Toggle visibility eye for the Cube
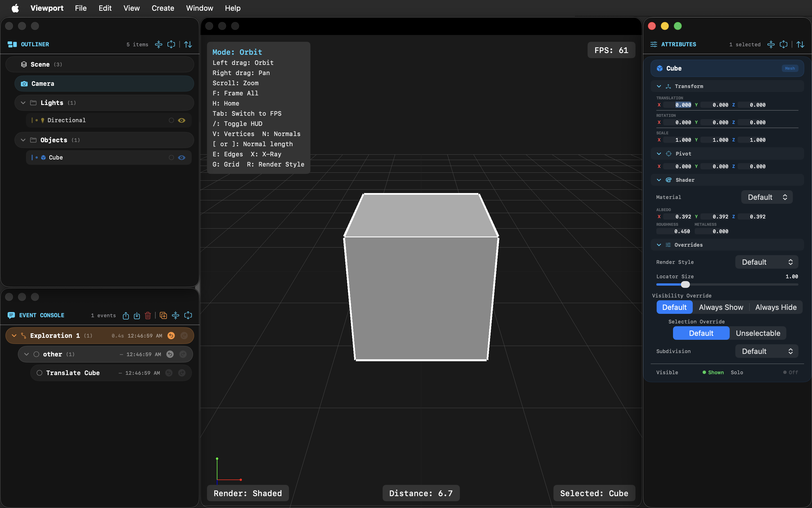812x508 pixels. pos(182,157)
